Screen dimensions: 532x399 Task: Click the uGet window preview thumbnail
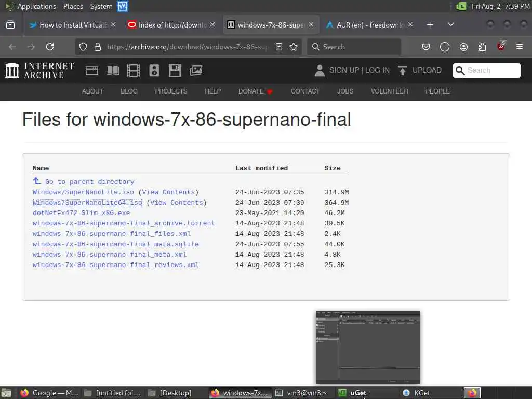click(x=368, y=347)
